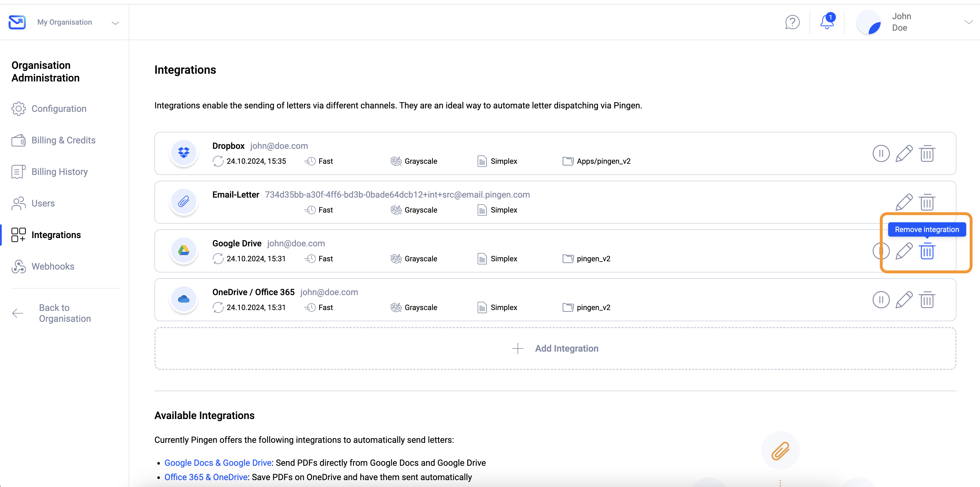Click the Google Drive logo icon
The height and width of the screenshot is (487, 980).
(x=184, y=250)
